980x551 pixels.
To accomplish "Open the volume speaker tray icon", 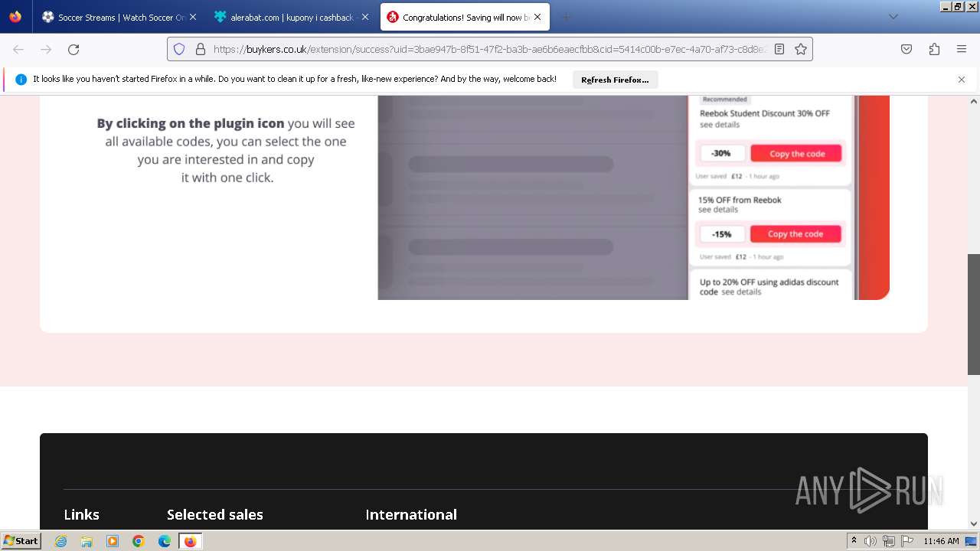I will [871, 541].
